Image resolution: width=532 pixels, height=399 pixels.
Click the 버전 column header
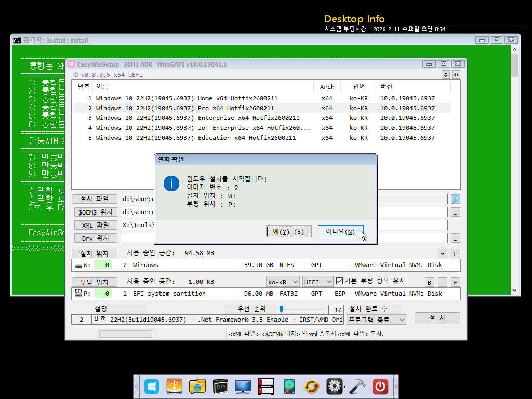[x=414, y=87]
